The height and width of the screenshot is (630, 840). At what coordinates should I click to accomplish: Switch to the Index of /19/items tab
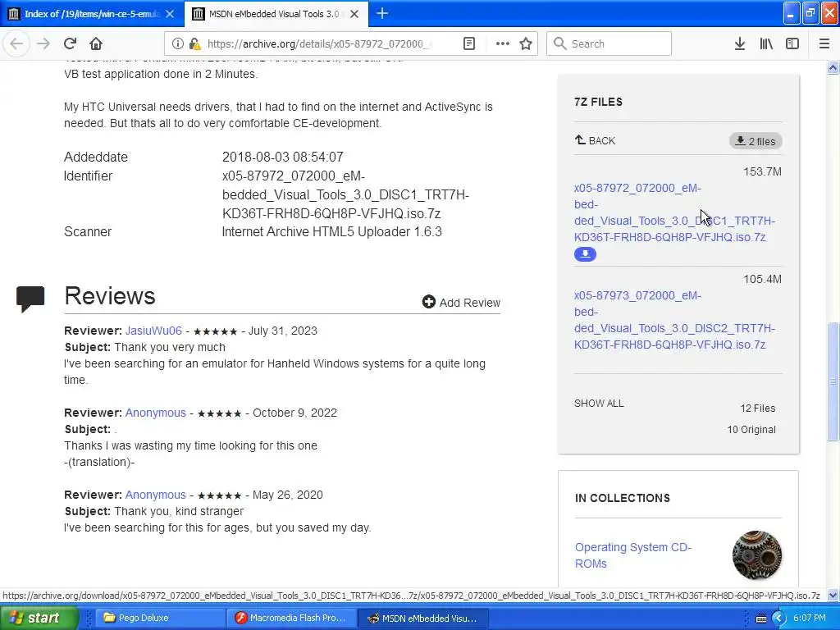92,14
